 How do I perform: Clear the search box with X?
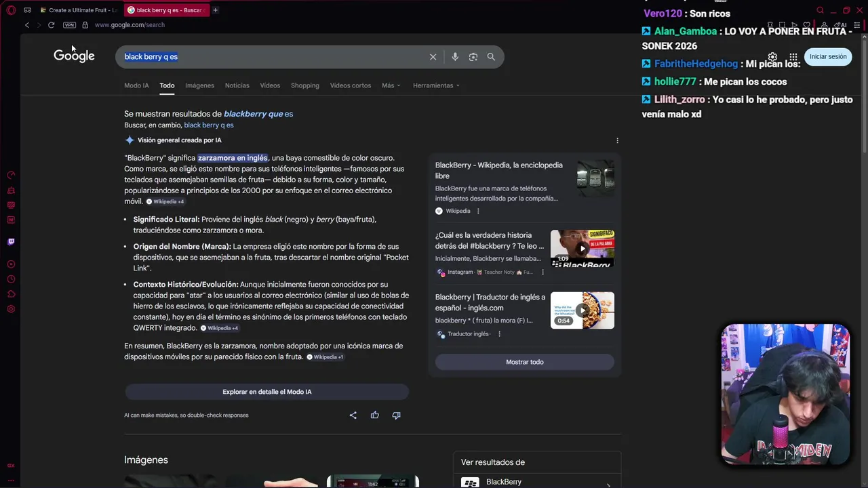click(433, 57)
